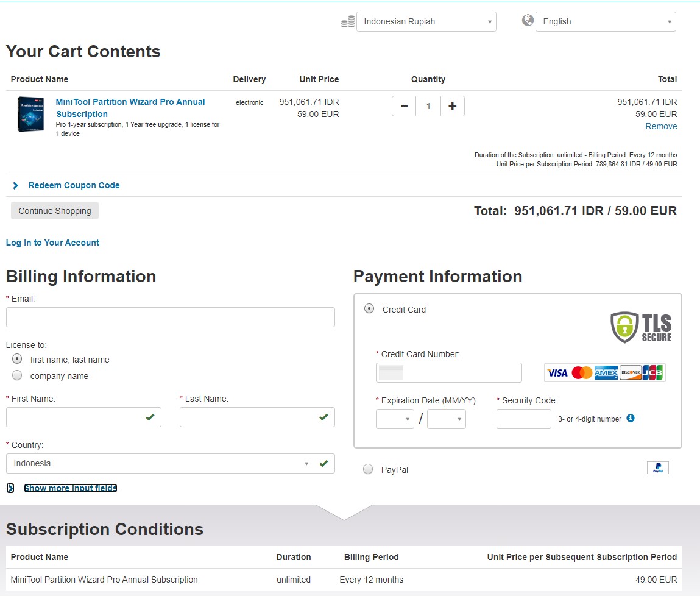
Task: Click the 49.00 EUR subsequent period price
Action: coord(656,580)
